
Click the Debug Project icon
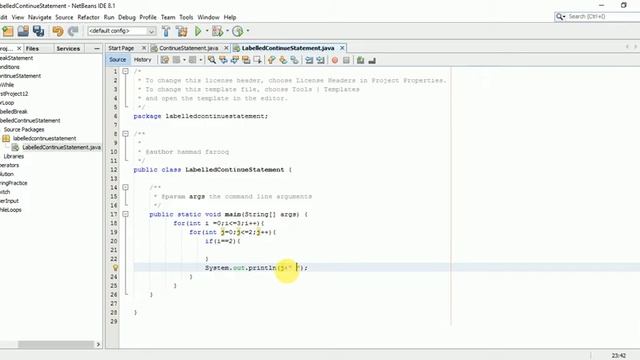point(217,31)
